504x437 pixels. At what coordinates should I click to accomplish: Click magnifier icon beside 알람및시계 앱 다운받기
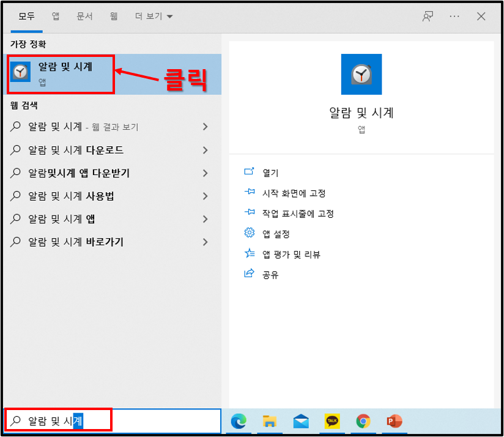(x=15, y=173)
